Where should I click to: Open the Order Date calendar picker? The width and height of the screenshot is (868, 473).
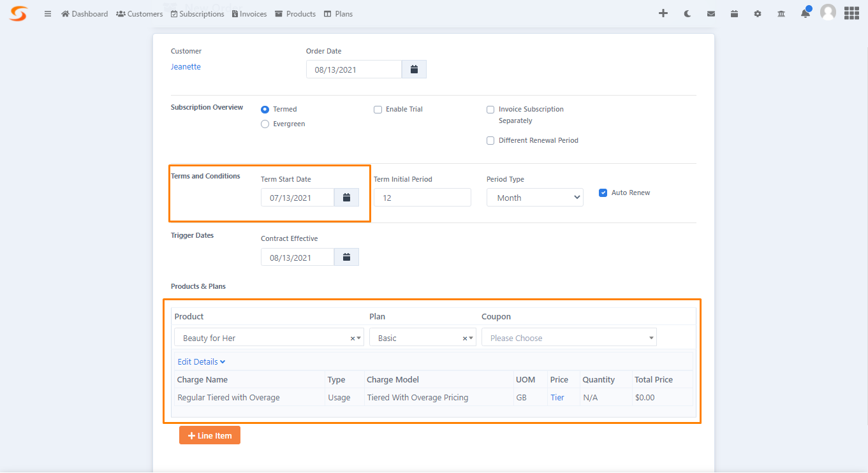[413, 69]
